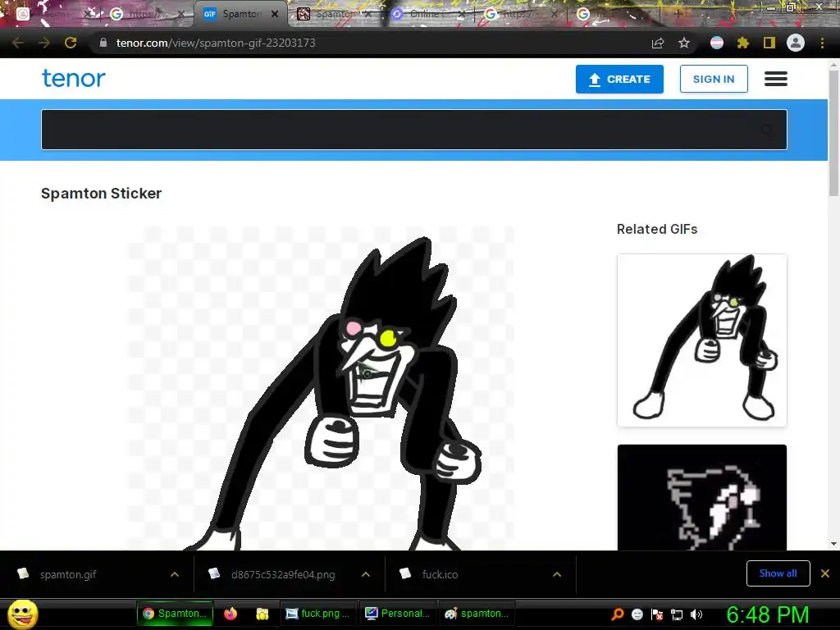The image size is (840, 630).
Task: Click the Related GIFs heading
Action: (x=657, y=230)
